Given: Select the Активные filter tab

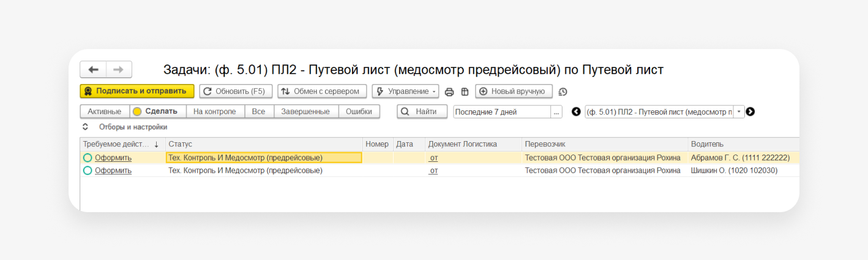Looking at the screenshot, I should click(x=105, y=112).
